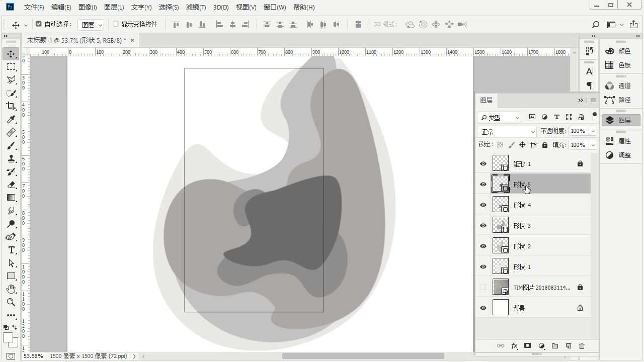The height and width of the screenshot is (362, 644).
Task: Show the TIM图片 layer
Action: pyautogui.click(x=483, y=288)
